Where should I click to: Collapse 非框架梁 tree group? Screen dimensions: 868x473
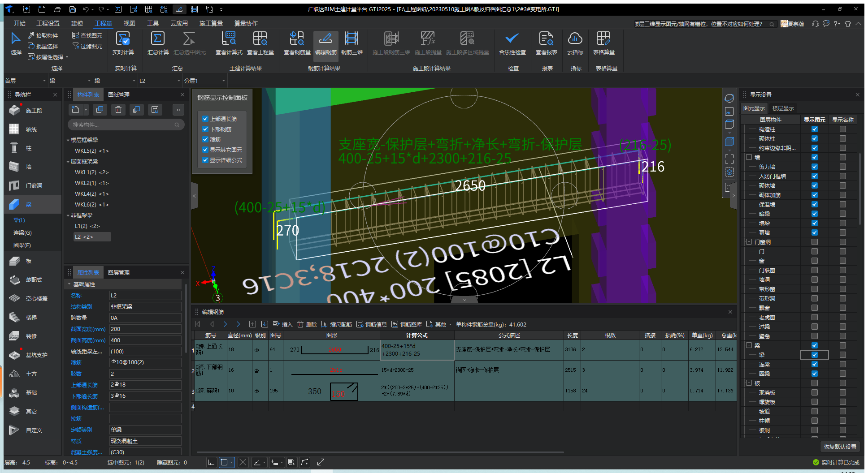coord(68,215)
